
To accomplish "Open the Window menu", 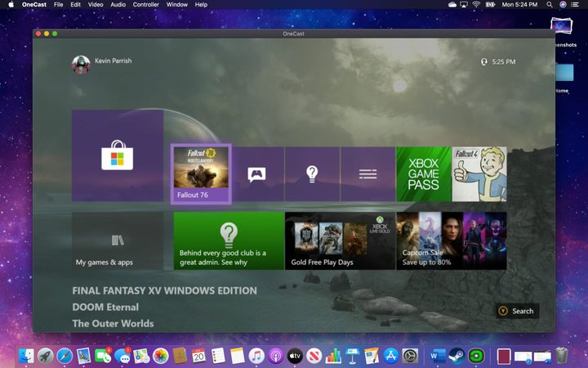I will 176,5.
